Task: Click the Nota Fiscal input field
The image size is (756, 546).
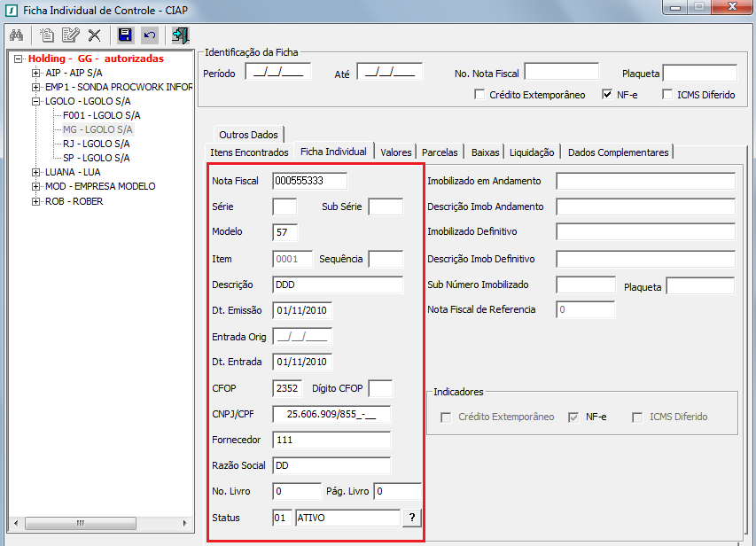Action: 309,181
